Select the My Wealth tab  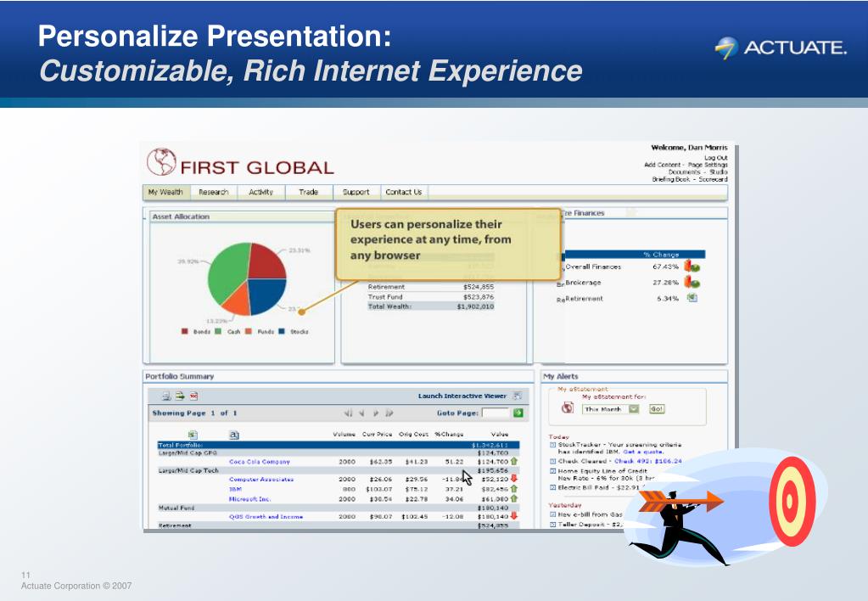pyautogui.click(x=165, y=192)
